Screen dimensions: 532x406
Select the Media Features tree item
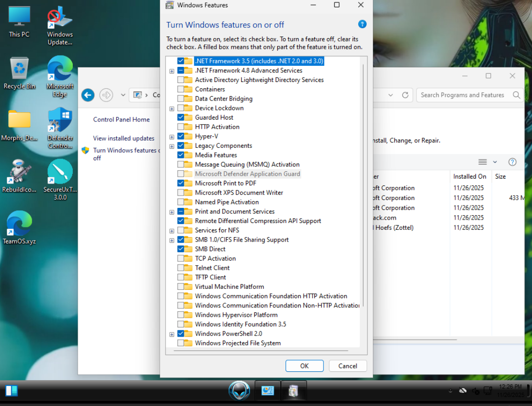[216, 155]
